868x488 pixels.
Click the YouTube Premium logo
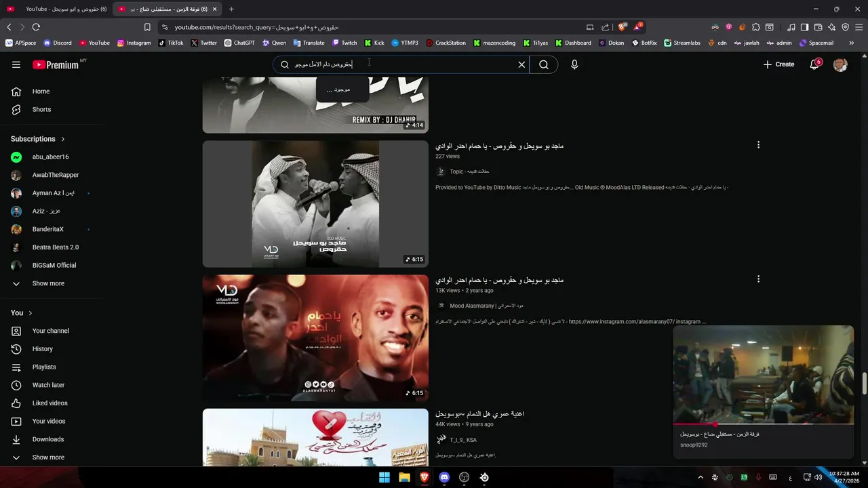(56, 64)
